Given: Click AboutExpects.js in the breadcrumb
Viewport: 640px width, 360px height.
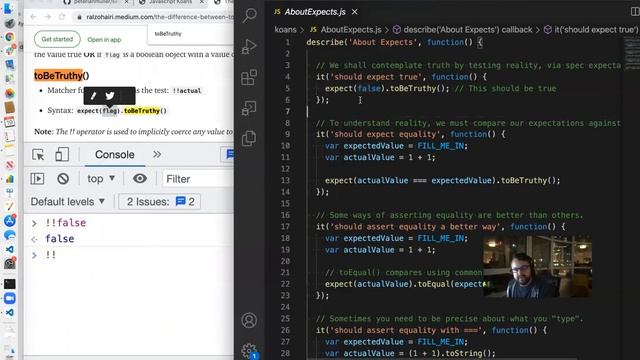Looking at the screenshot, I should point(351,29).
